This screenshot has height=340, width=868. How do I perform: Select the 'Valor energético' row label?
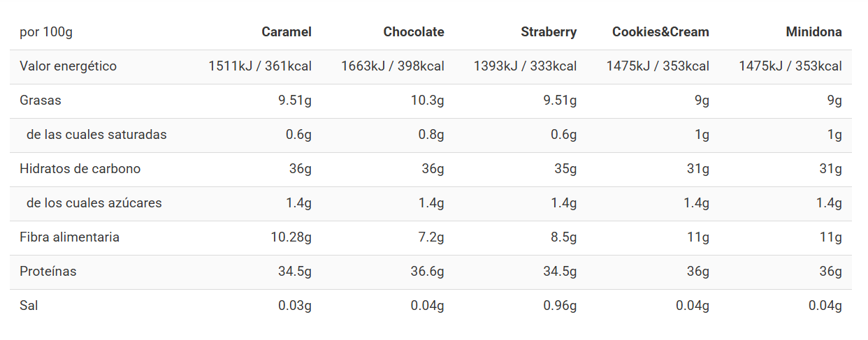[68, 66]
